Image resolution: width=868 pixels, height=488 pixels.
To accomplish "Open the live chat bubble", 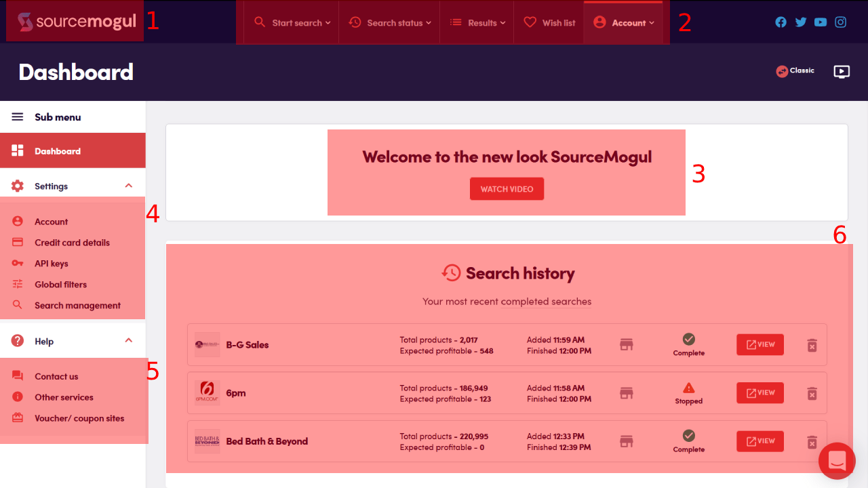I will (x=837, y=461).
